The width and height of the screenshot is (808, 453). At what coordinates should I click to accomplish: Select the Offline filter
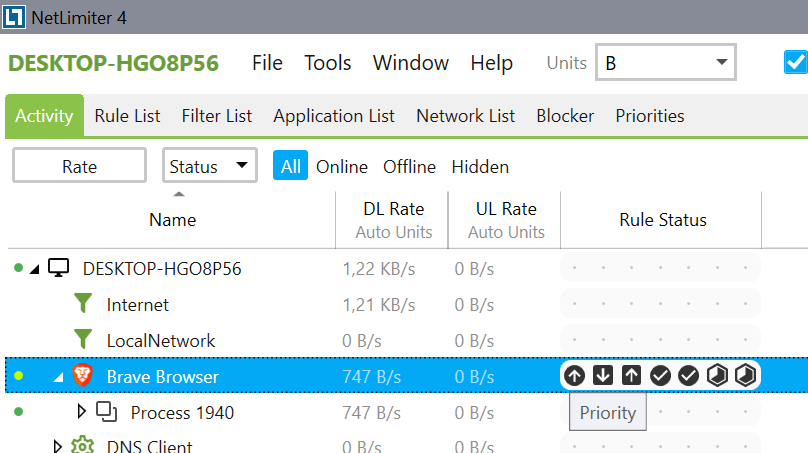point(409,166)
